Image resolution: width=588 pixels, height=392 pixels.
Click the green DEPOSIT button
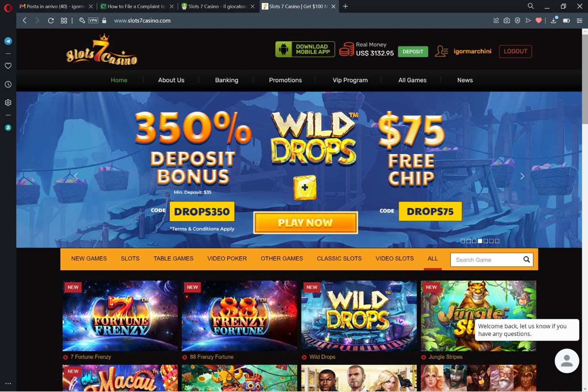(413, 52)
